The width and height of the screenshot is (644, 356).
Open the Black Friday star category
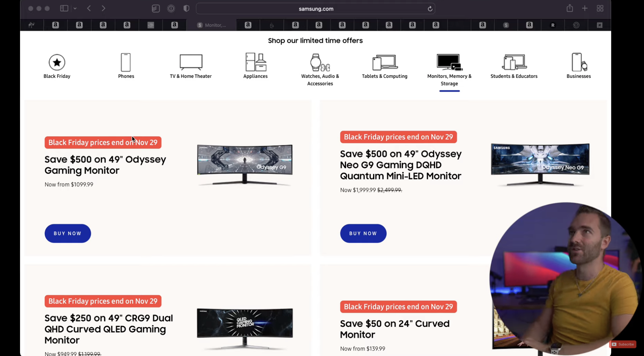point(57,63)
